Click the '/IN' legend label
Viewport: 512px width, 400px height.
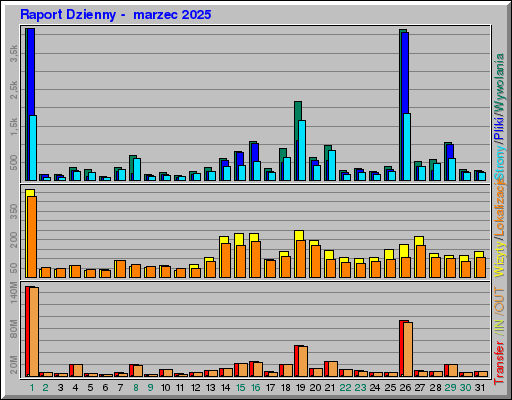point(500,327)
